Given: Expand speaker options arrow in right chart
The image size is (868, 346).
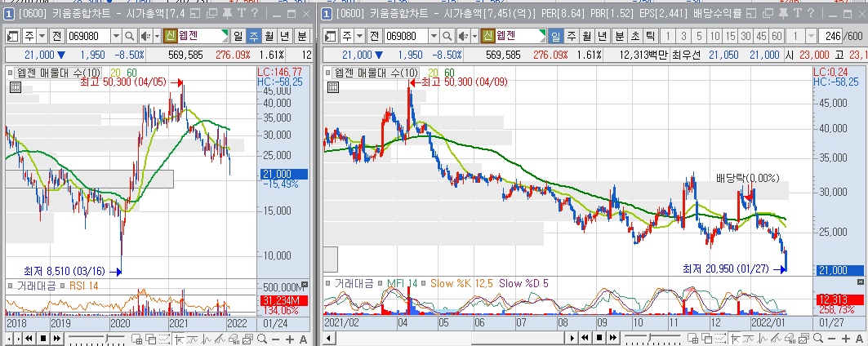Looking at the screenshot, I should (474, 37).
